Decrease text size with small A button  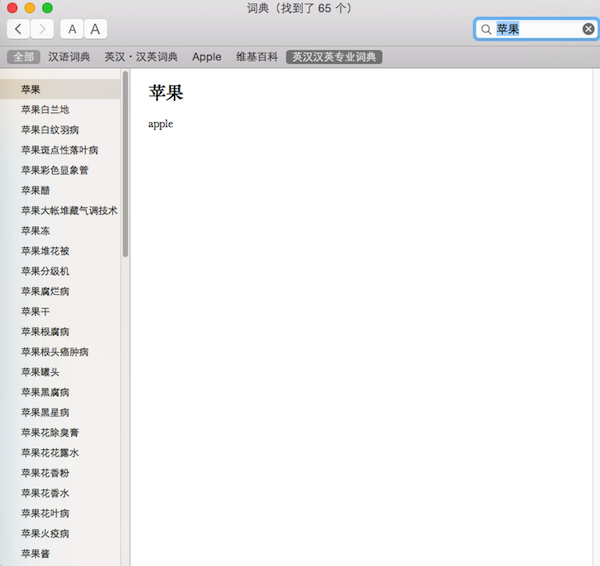click(x=72, y=29)
